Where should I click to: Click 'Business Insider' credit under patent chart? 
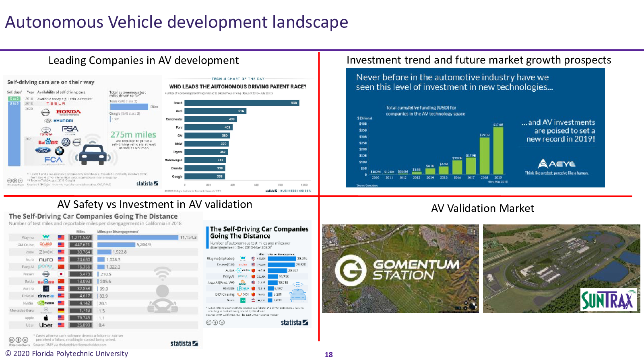[x=295, y=191]
